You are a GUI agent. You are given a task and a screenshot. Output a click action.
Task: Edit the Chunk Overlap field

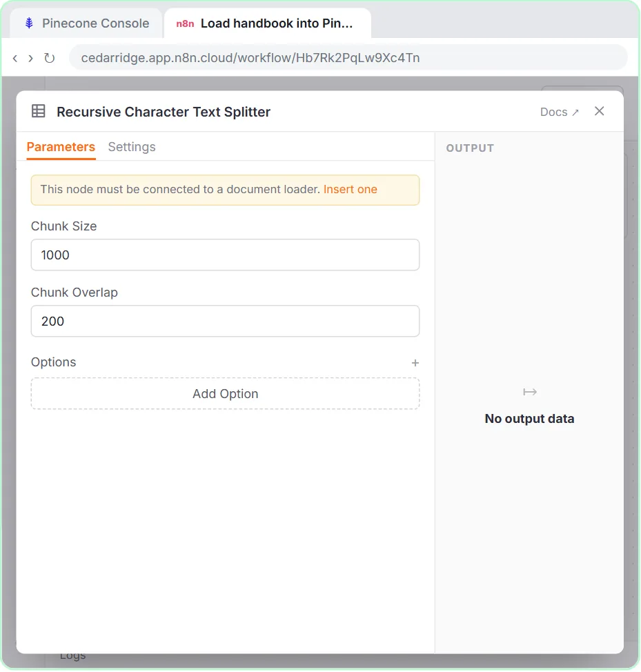[225, 321]
